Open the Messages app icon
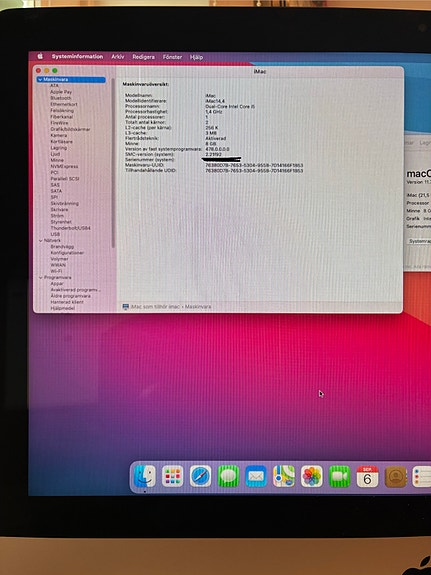Viewport: 431px width, 575px height. coord(228,476)
